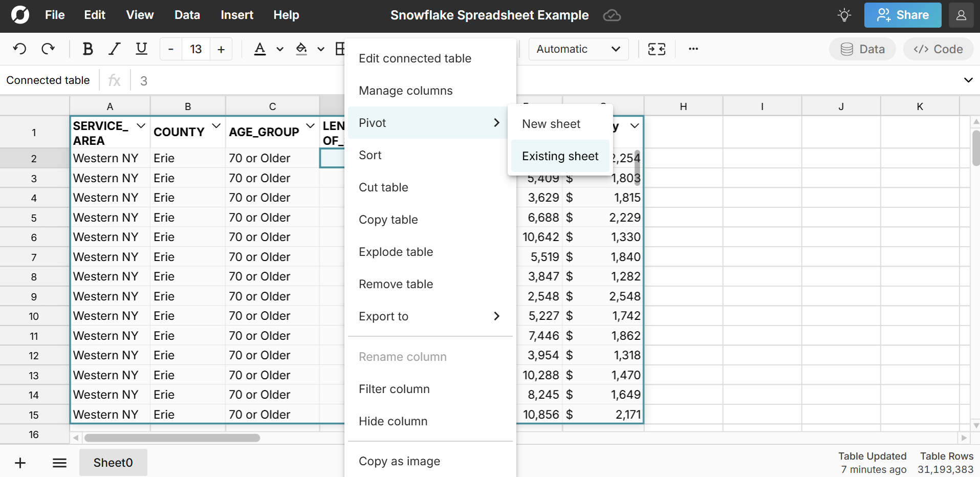Open the Insert menu

[236, 15]
